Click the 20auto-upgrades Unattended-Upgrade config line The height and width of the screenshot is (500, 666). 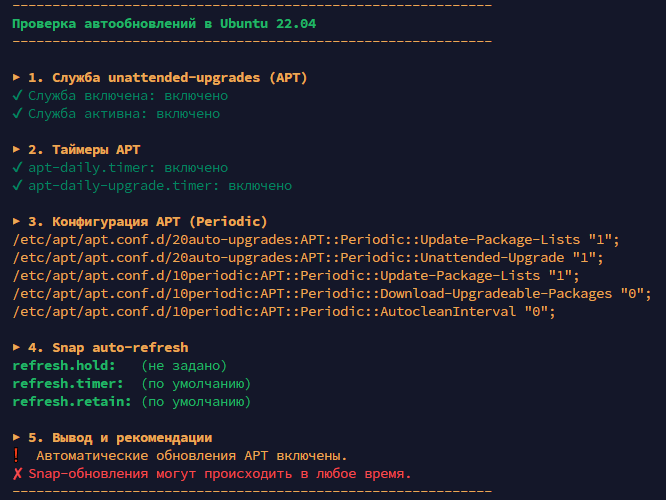(308, 257)
